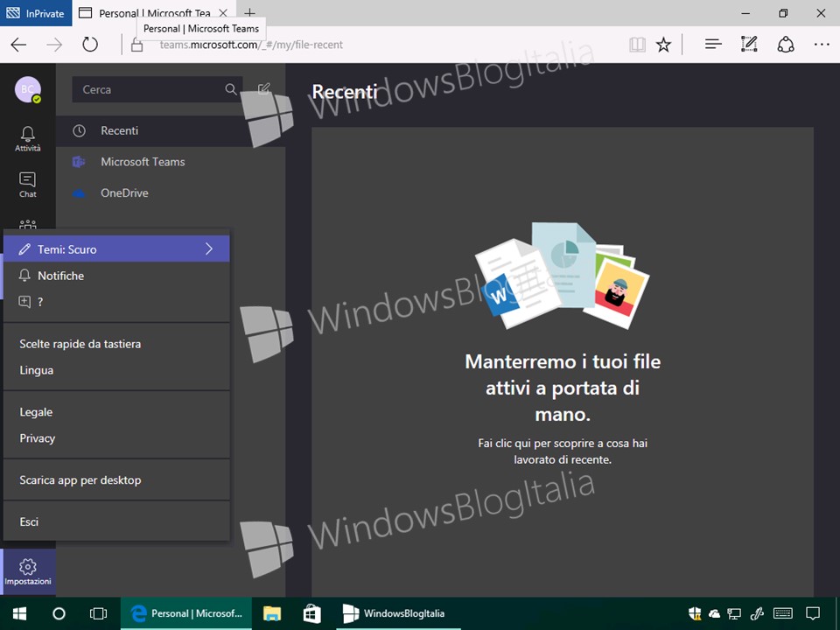Open Notifiche in settings menu
The width and height of the screenshot is (840, 630).
[116, 276]
